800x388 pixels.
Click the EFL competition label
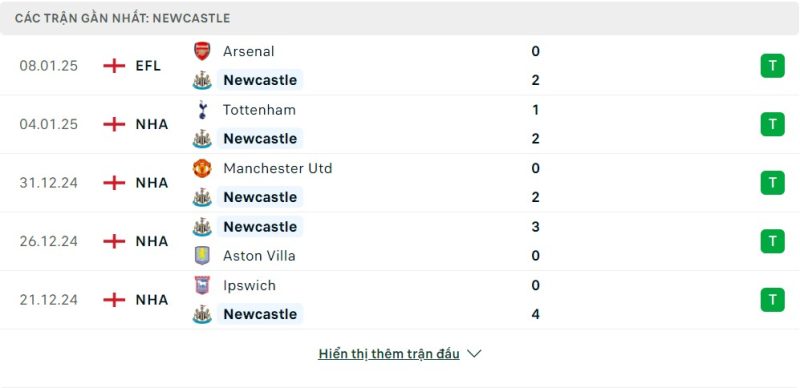tap(148, 66)
